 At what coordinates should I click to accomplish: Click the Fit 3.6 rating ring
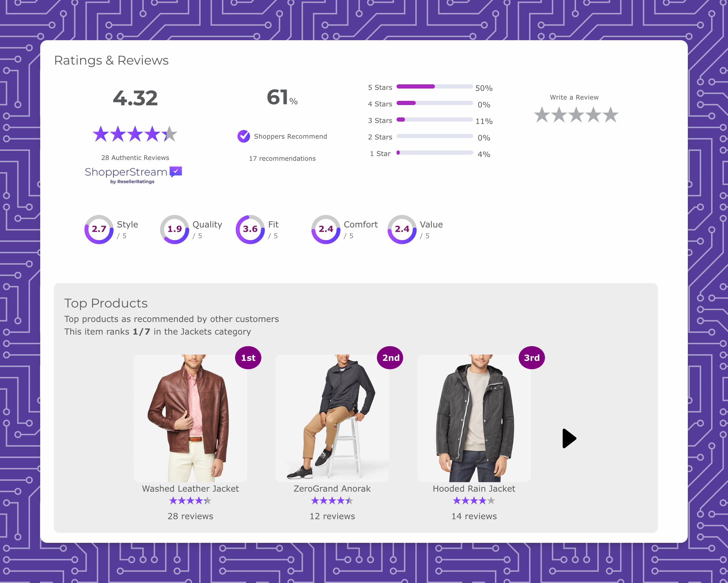point(250,229)
